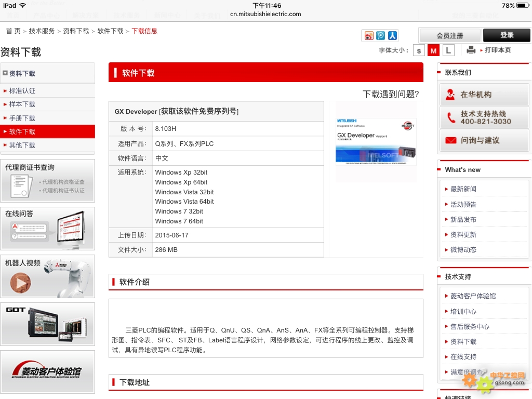Go to 首页 in the breadcrumb

13,31
